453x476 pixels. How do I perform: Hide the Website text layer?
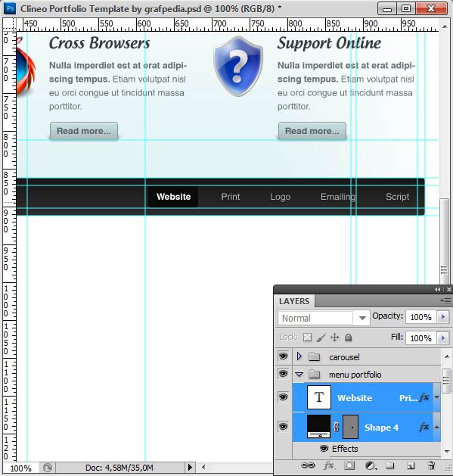[283, 397]
